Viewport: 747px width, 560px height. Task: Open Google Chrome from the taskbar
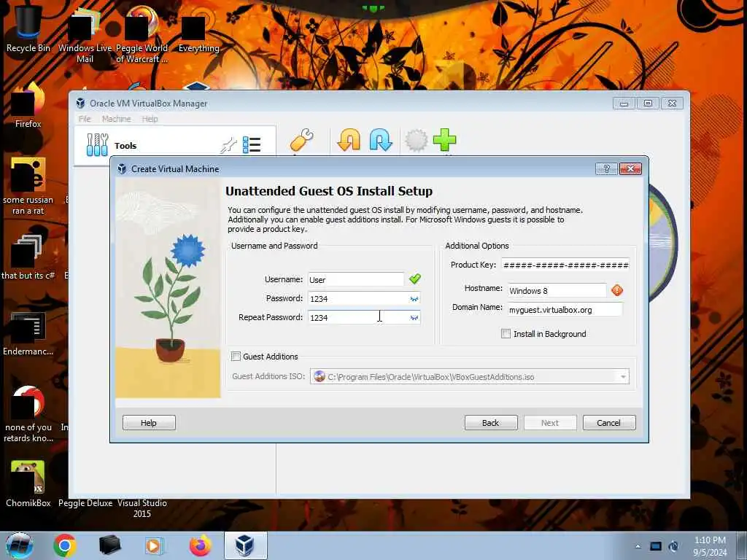(x=65, y=545)
